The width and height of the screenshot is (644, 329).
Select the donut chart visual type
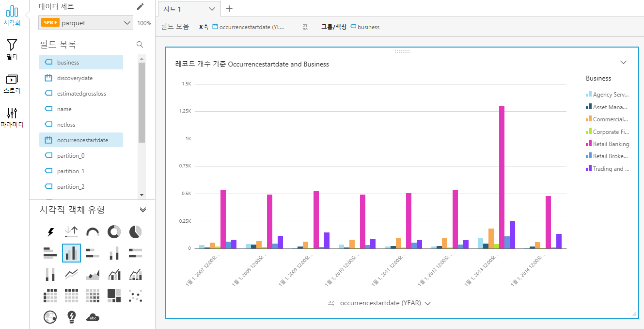point(114,232)
